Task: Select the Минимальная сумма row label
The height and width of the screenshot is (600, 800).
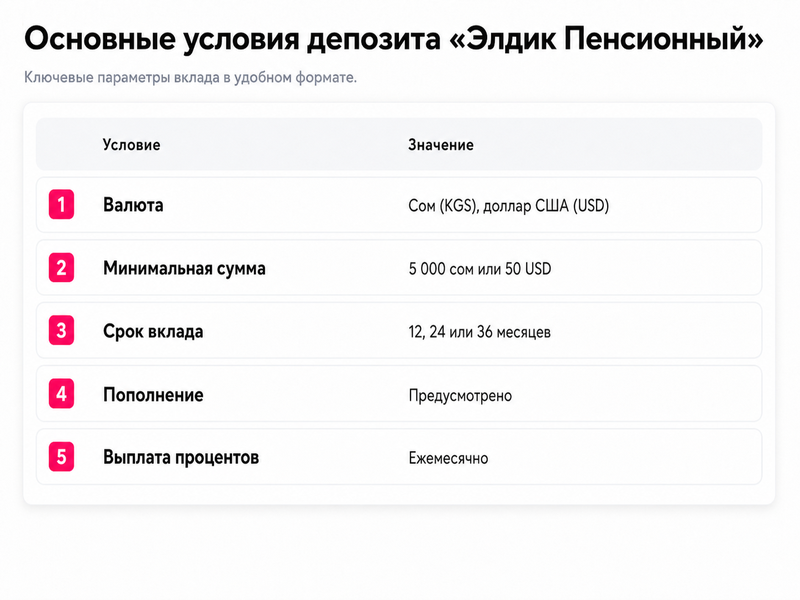Action: pyautogui.click(x=184, y=268)
